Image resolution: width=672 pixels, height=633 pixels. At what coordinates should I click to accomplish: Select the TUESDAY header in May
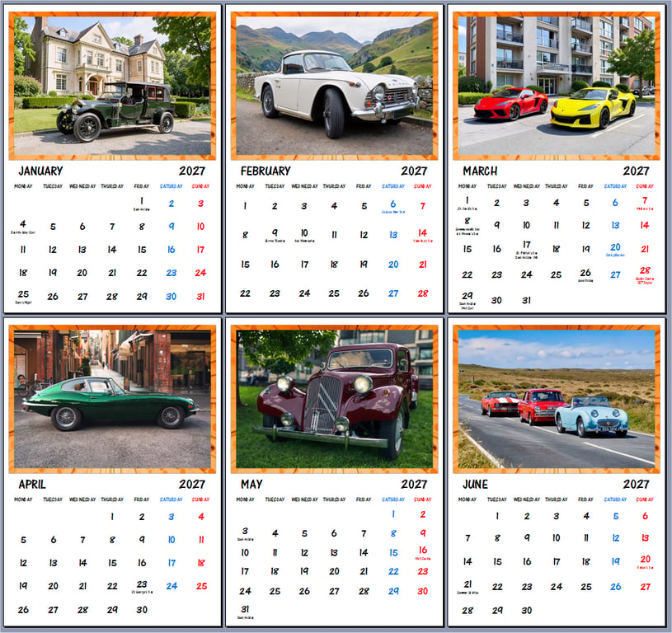point(275,499)
